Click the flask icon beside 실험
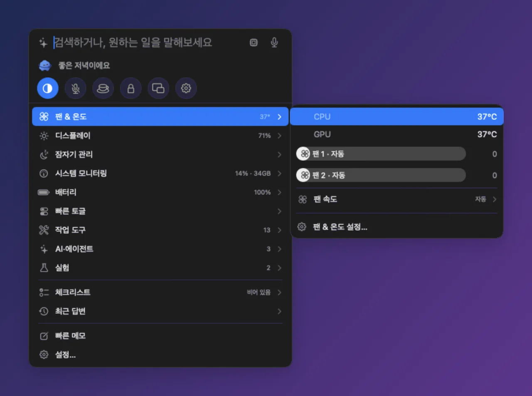This screenshot has width=532, height=396. 44,268
